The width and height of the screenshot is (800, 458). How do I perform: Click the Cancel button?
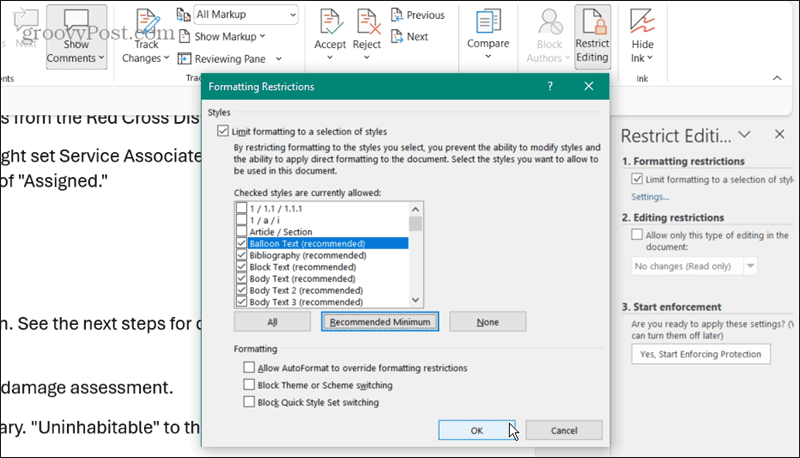(x=564, y=430)
